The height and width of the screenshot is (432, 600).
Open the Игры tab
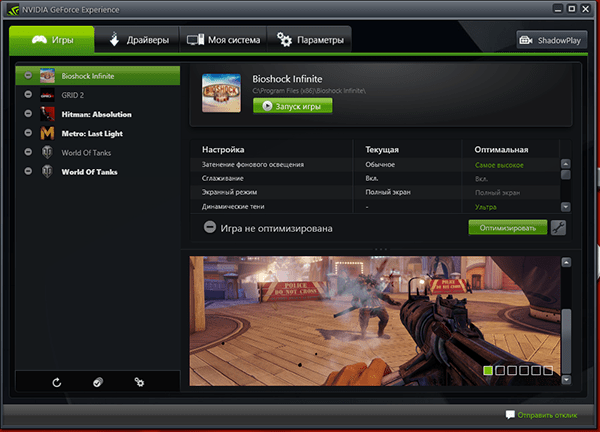coord(52,40)
